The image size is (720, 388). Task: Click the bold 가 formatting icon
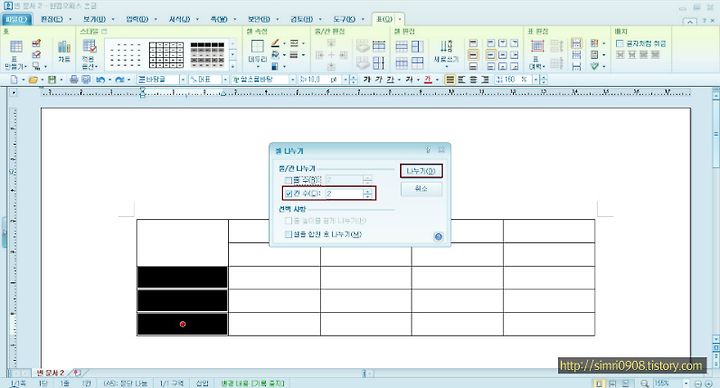366,79
